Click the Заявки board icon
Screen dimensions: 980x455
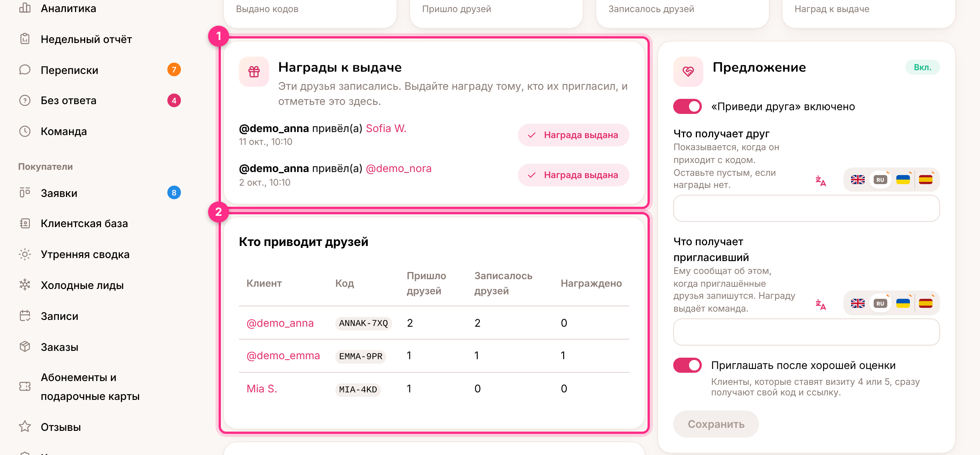[x=25, y=193]
